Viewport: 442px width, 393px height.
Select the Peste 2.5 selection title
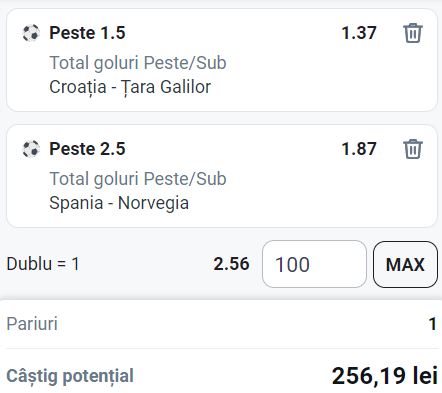tap(87, 149)
